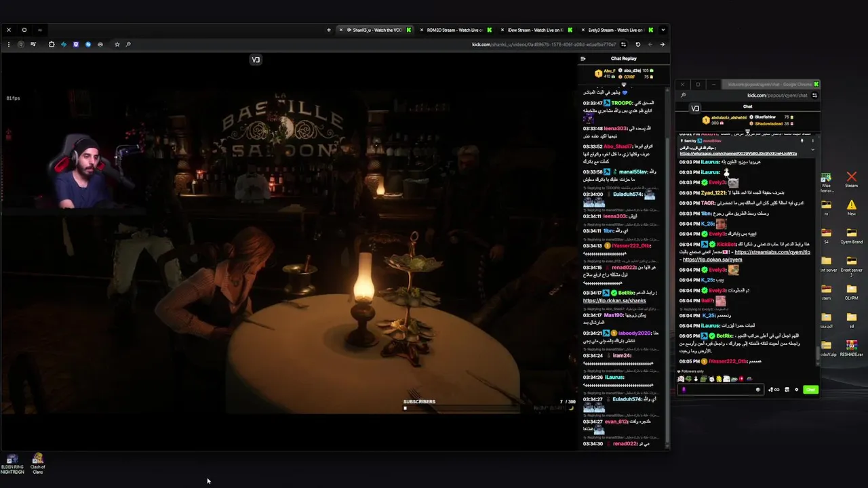Open the browser's three-dot menu

pyautogui.click(x=9, y=44)
